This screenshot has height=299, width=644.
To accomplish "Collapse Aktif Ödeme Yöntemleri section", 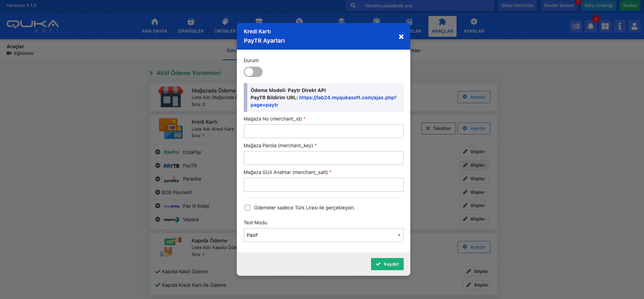I will tap(151, 73).
